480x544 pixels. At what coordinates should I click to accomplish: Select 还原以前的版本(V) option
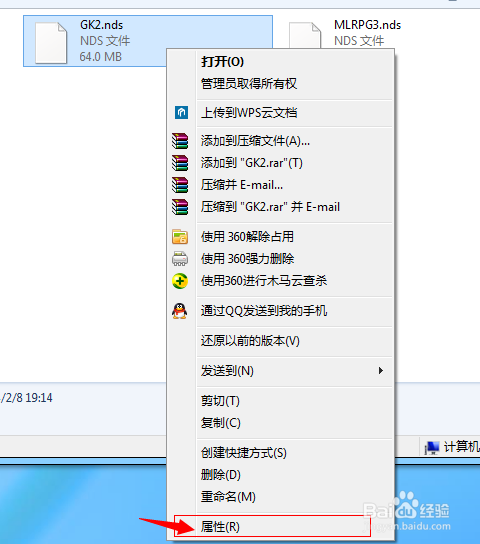click(250, 341)
